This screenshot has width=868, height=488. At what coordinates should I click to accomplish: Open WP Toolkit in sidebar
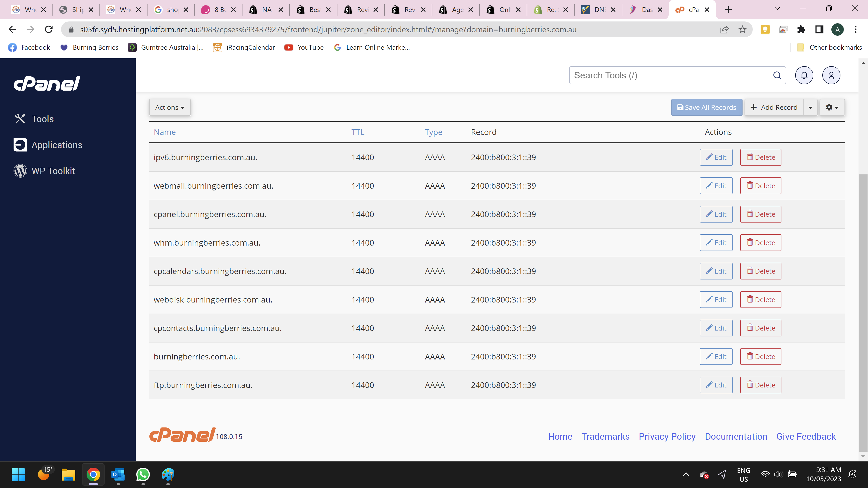[x=53, y=171]
